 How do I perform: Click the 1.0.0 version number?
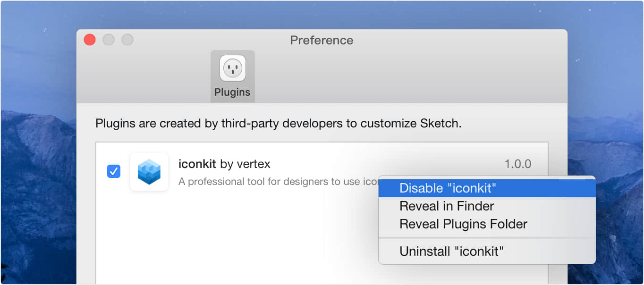(517, 164)
